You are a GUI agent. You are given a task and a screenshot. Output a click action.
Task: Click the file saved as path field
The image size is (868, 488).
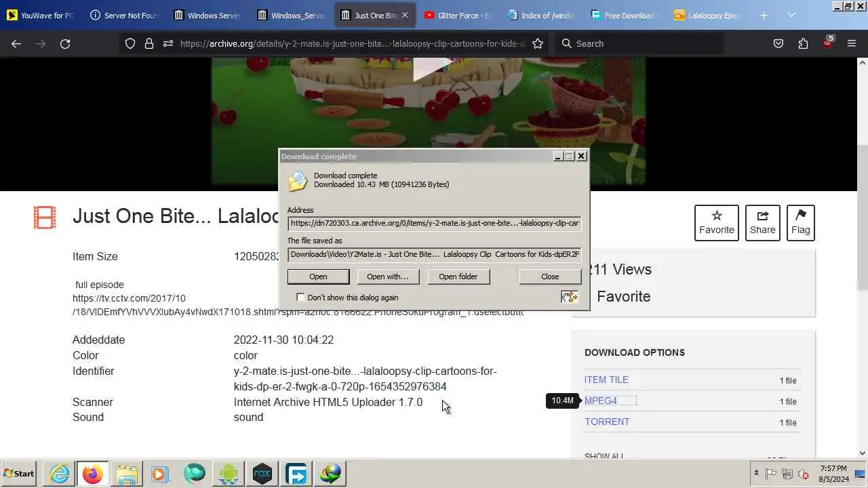click(434, 254)
